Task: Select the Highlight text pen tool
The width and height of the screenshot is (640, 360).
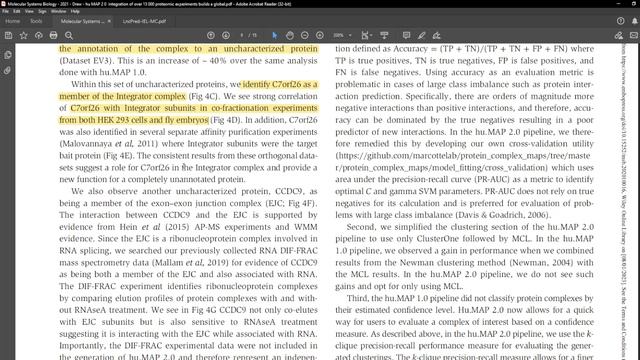Action: (422, 36)
